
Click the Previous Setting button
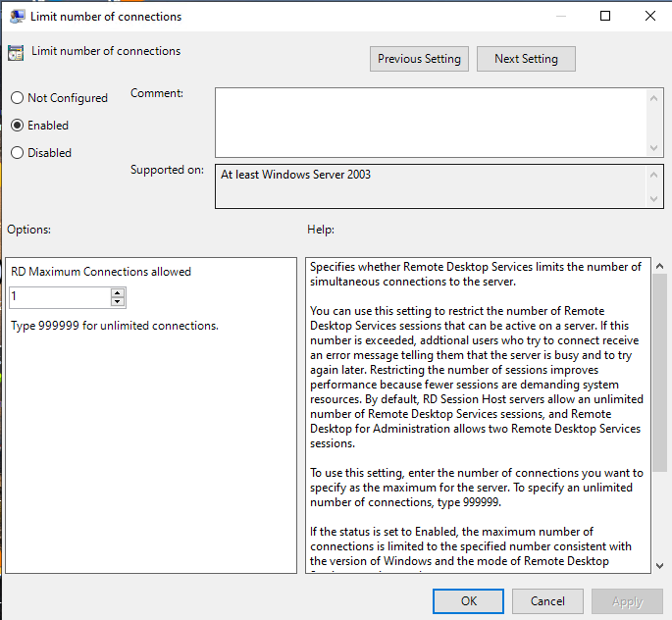(x=419, y=59)
